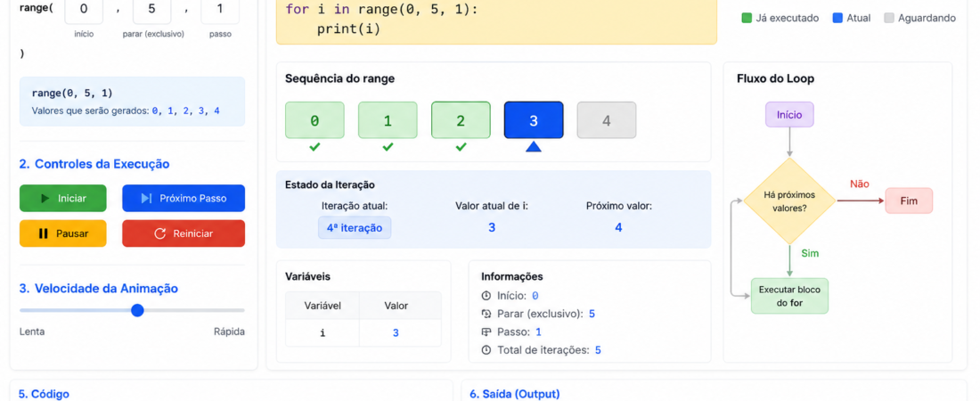Image resolution: width=980 pixels, height=401 pixels.
Task: Click the play icon in Iniciar
Action: [x=45, y=199]
